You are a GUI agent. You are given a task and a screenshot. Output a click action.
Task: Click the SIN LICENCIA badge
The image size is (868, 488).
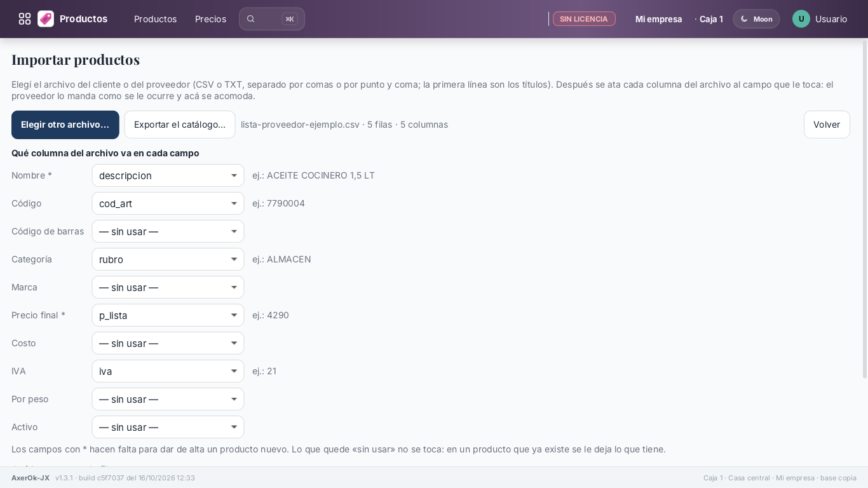pyautogui.click(x=584, y=19)
